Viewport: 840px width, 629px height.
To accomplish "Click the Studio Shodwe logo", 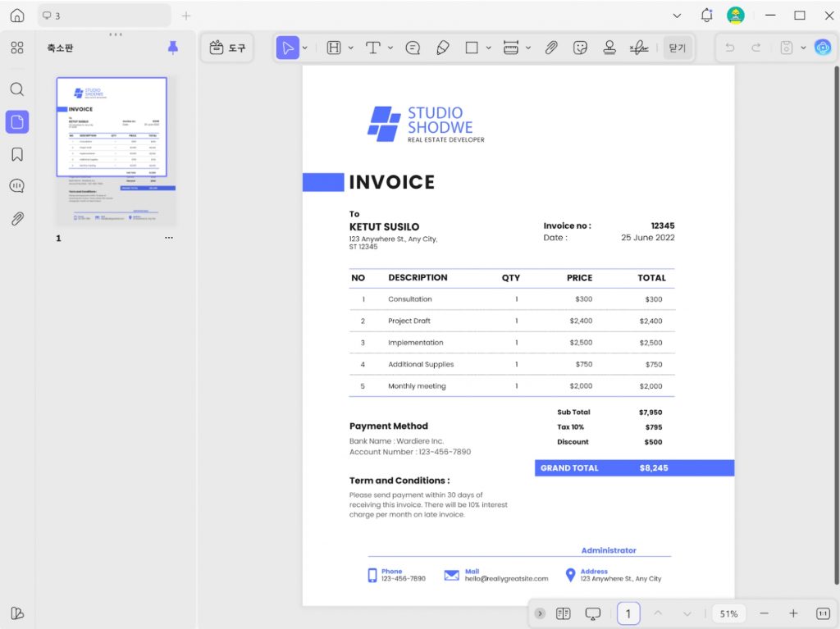I will (x=426, y=125).
